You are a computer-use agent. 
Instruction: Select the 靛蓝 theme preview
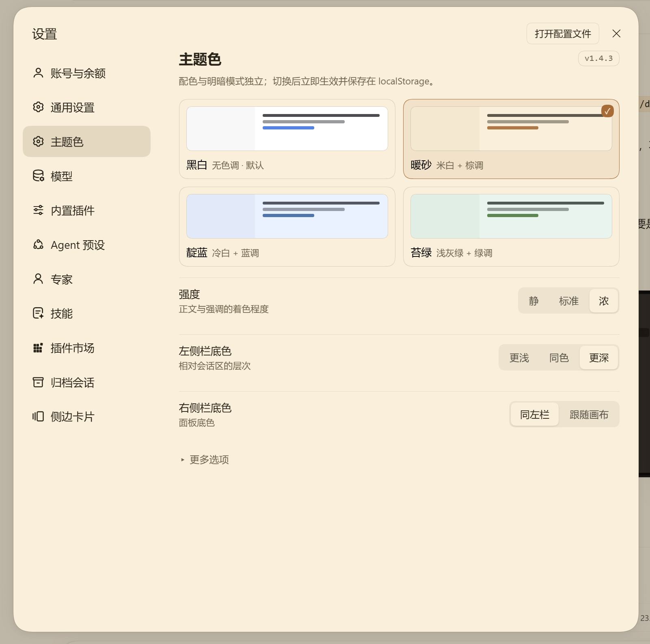pyautogui.click(x=287, y=216)
